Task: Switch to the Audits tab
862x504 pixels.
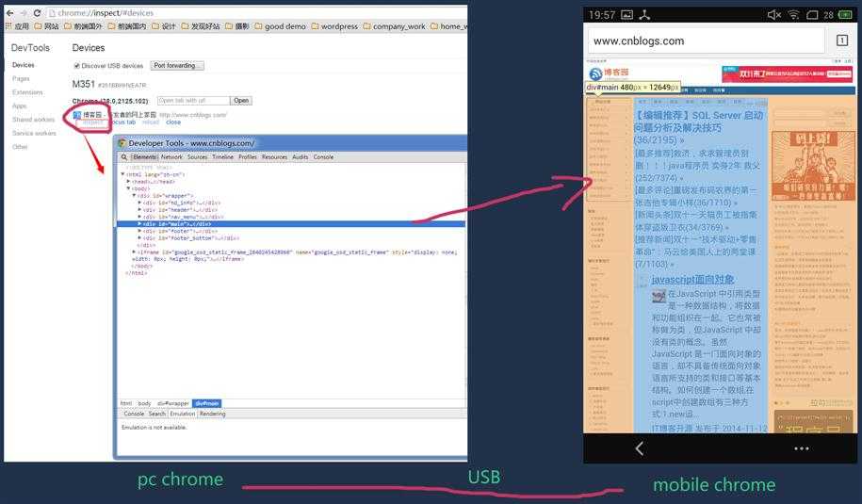Action: [301, 157]
